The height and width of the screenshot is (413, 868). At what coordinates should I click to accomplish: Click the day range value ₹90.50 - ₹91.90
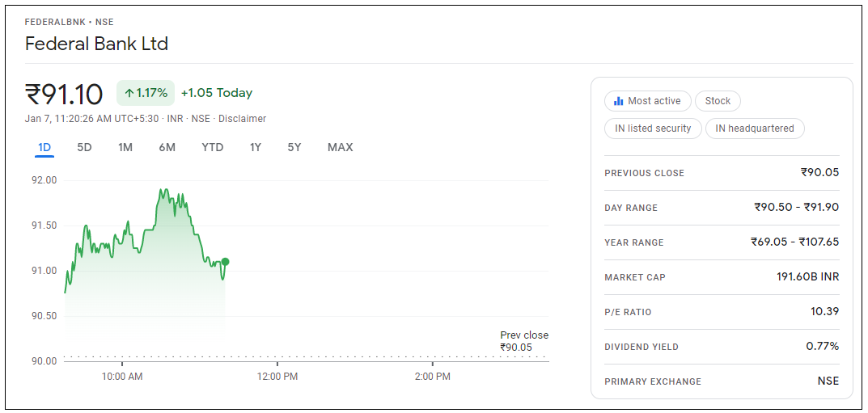(x=797, y=208)
